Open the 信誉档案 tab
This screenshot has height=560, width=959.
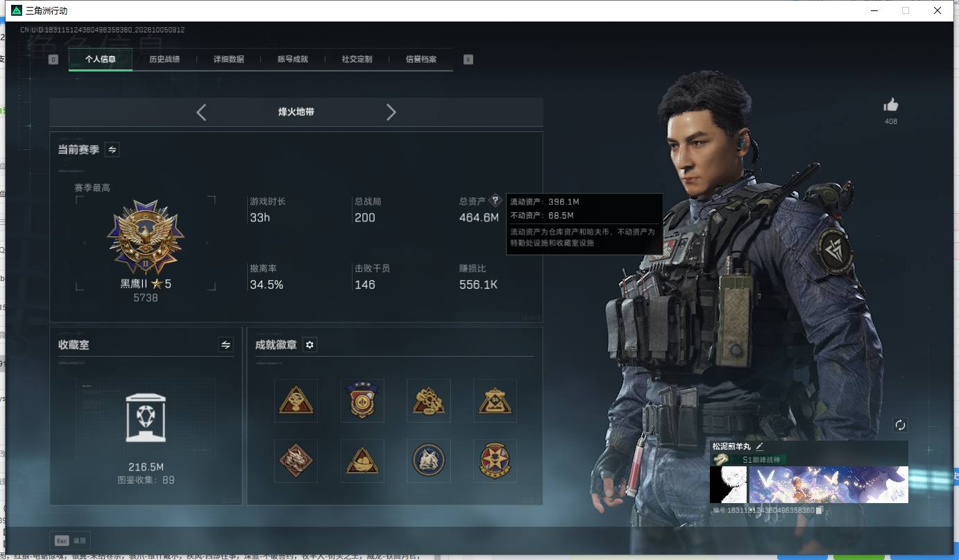[x=421, y=59]
